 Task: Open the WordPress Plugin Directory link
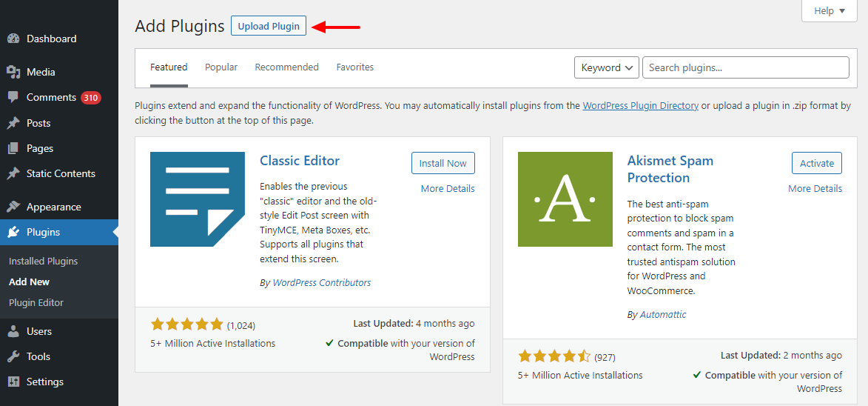click(640, 106)
